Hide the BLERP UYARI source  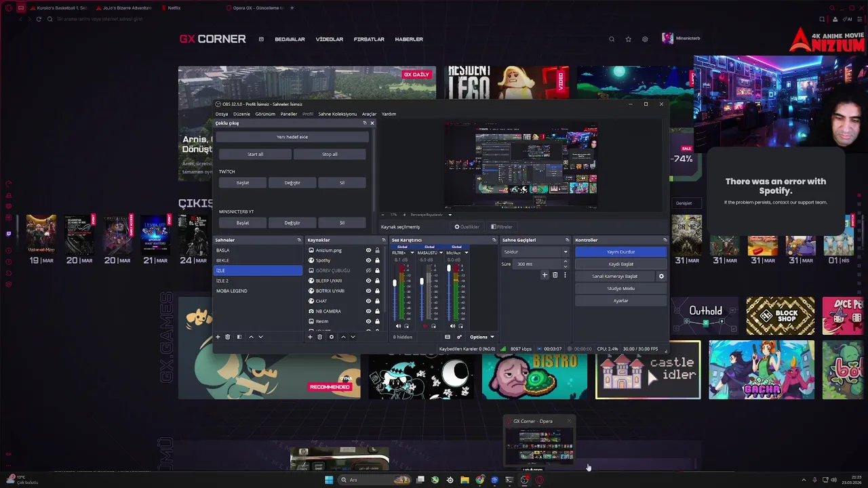coord(368,281)
